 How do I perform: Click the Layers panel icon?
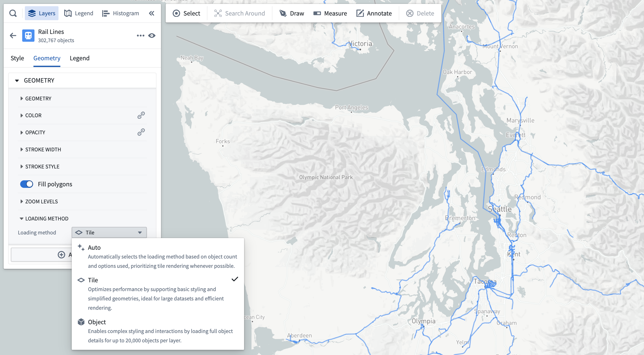(33, 13)
